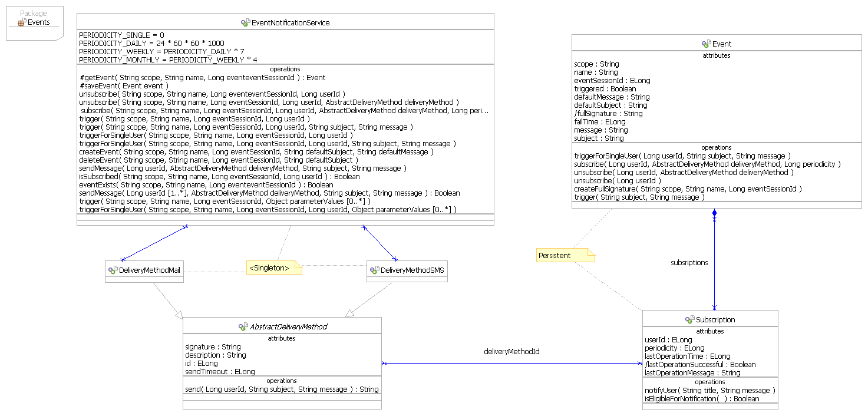The width and height of the screenshot is (868, 416).
Task: Click the Subscription class icon
Action: coord(689,319)
